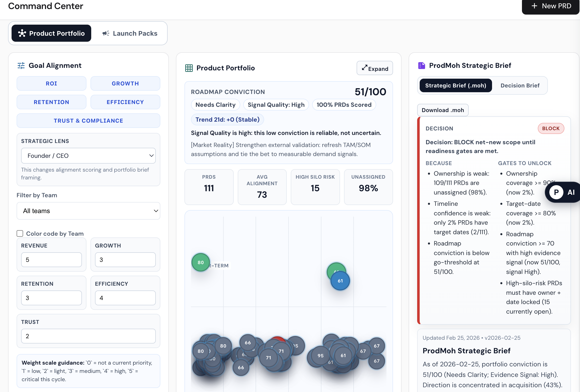Image resolution: width=580 pixels, height=392 pixels.
Task: Enable Color code by Team
Action: coord(20,233)
